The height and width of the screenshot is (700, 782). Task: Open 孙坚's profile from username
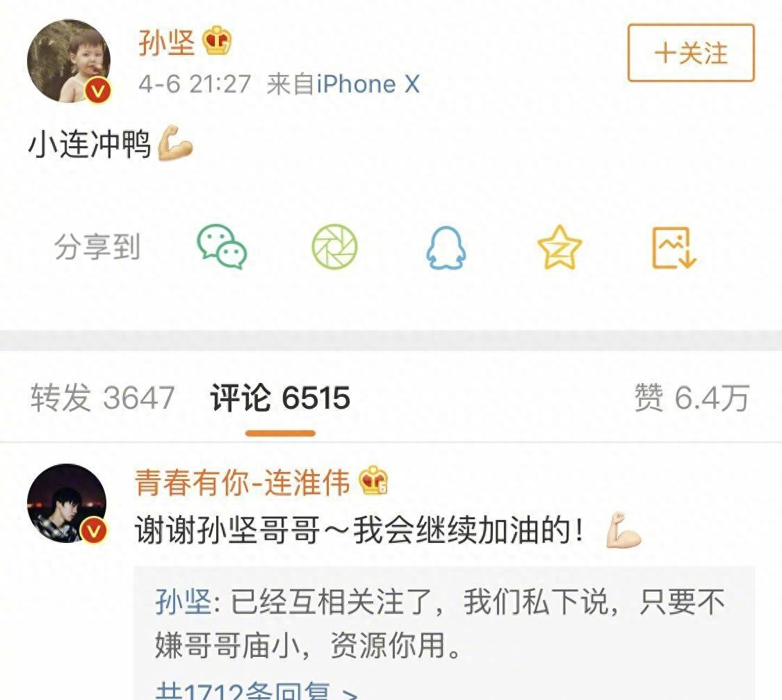click(167, 42)
